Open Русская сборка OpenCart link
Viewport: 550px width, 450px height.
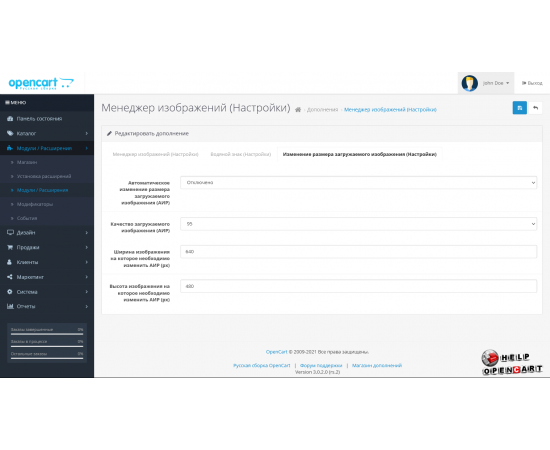[x=262, y=365]
